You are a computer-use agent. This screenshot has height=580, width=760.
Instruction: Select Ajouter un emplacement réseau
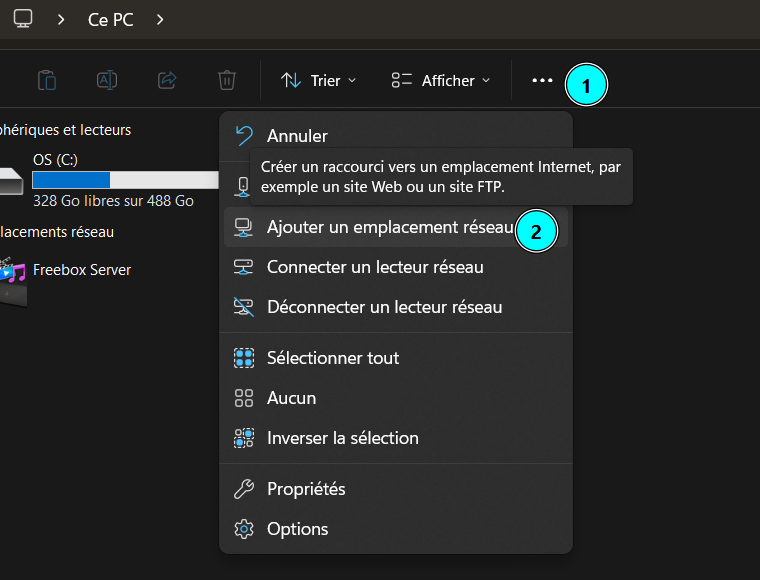pos(388,227)
